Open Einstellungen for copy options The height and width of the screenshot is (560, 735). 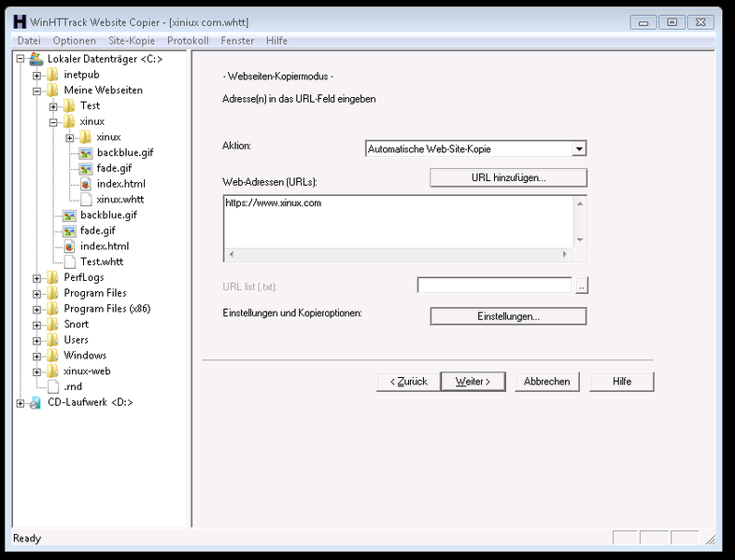[x=508, y=316]
